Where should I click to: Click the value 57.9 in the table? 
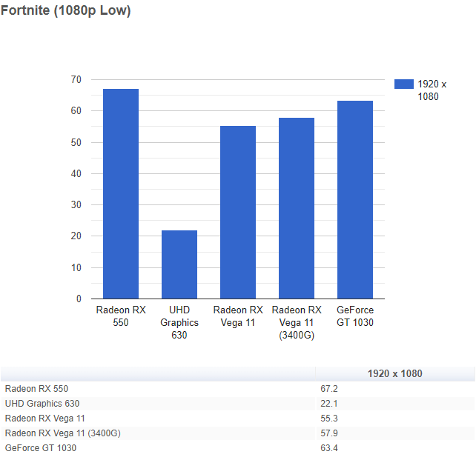point(329,433)
